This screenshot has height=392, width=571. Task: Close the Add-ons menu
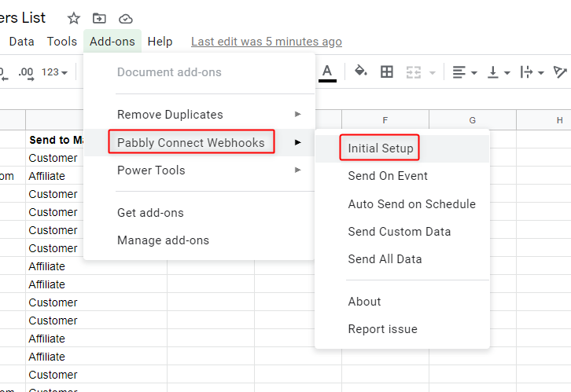112,42
